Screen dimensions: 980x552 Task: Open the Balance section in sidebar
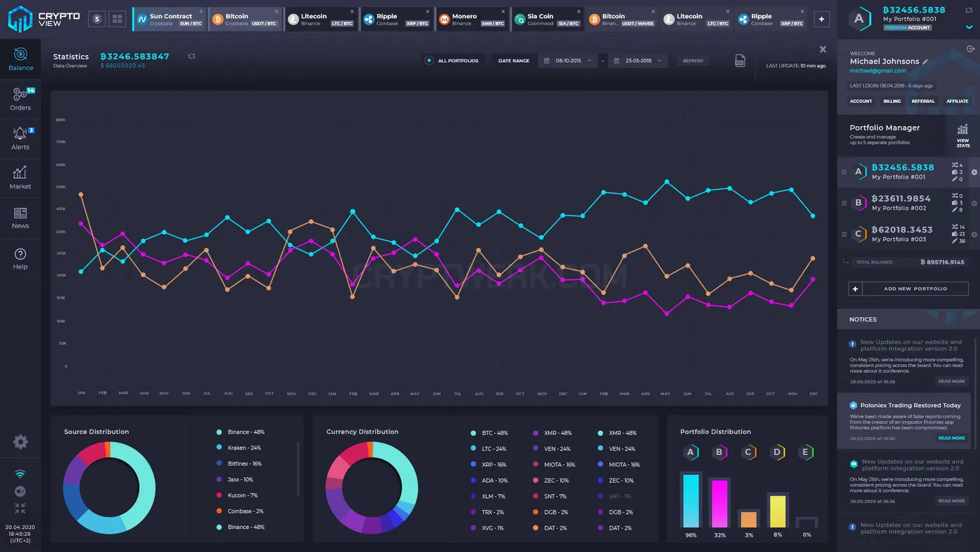20,59
